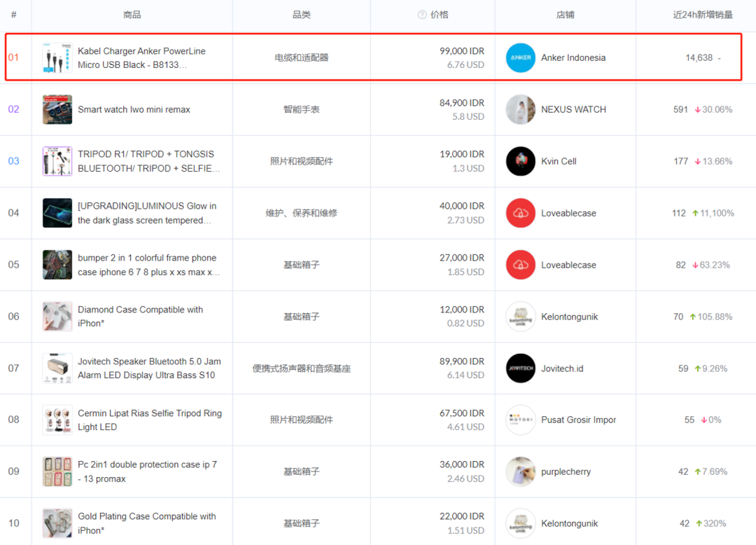756x545 pixels.
Task: Click bumper 2 in 1 colorful frame title
Action: point(148,265)
